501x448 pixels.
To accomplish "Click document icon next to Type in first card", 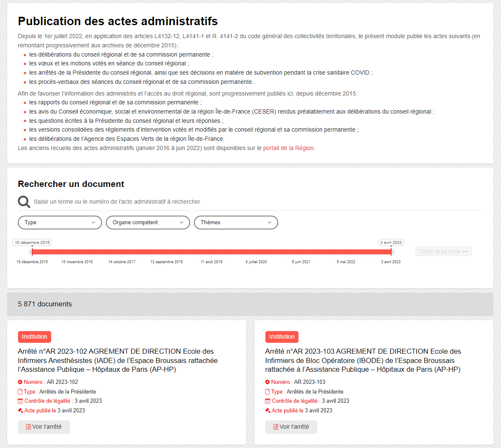I will click(20, 391).
